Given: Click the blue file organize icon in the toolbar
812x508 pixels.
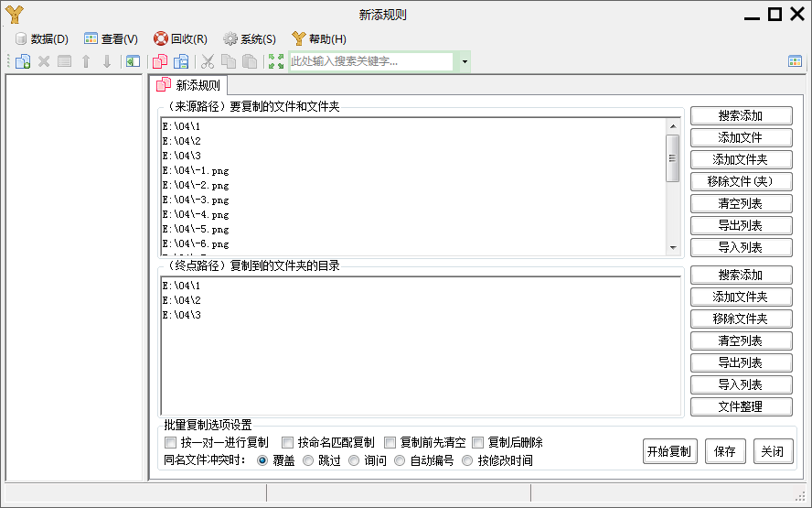Looking at the screenshot, I should (181, 61).
